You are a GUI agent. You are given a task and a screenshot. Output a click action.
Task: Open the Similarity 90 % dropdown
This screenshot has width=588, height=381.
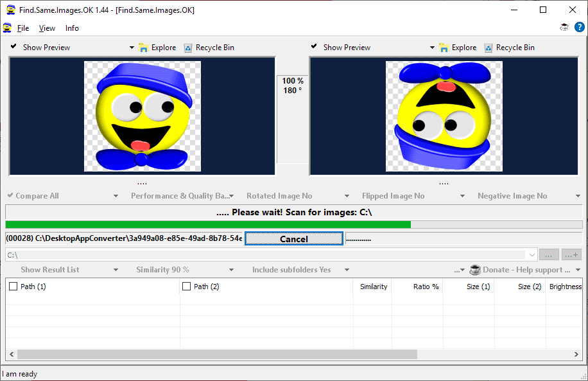point(185,270)
